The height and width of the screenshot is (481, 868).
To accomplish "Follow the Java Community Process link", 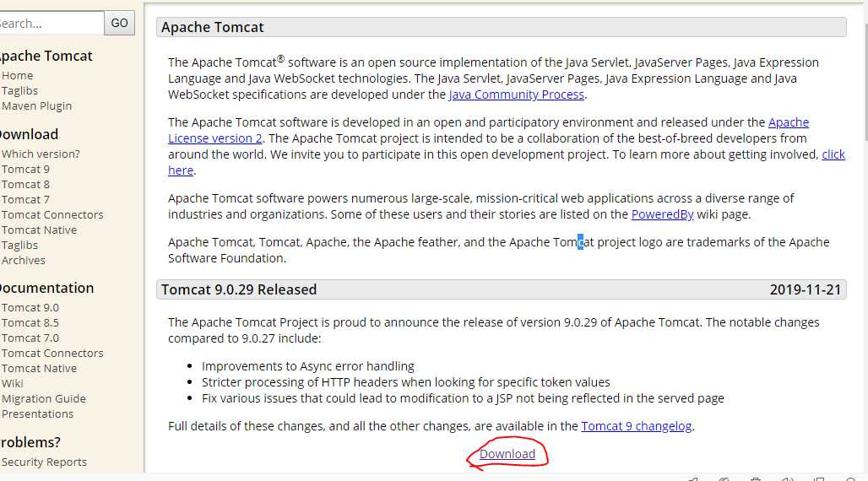I will click(x=517, y=95).
